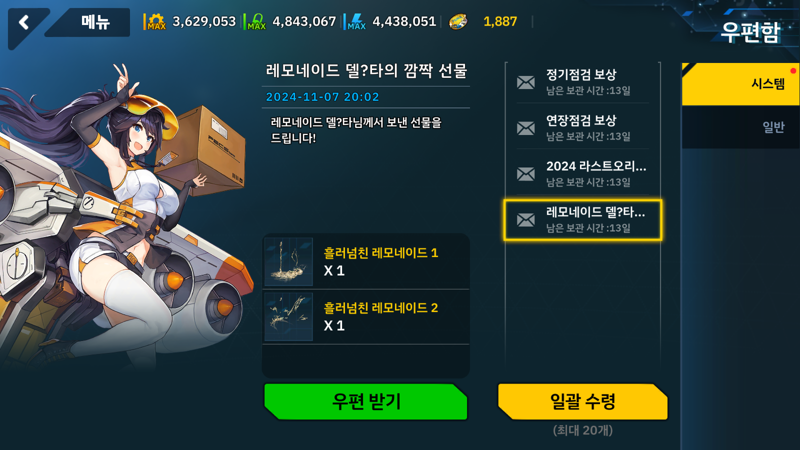The image size is (800, 450).
Task: Tap the gear parts resource icon
Action: point(156,21)
